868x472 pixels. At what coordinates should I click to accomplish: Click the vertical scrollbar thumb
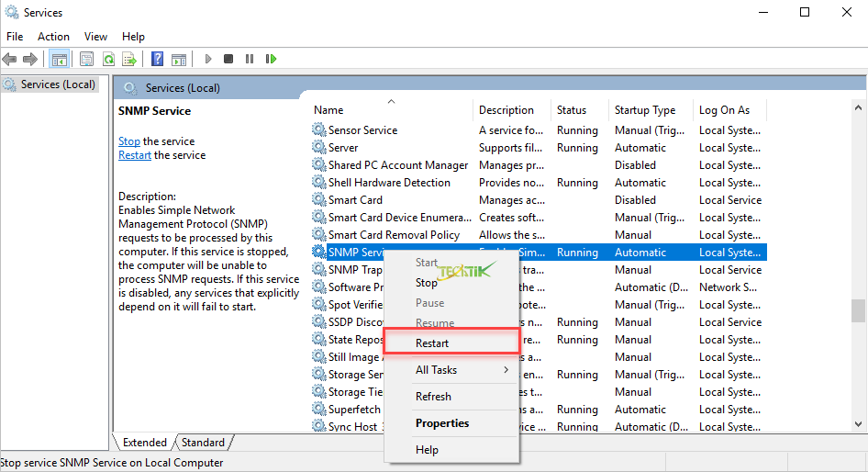(x=858, y=311)
